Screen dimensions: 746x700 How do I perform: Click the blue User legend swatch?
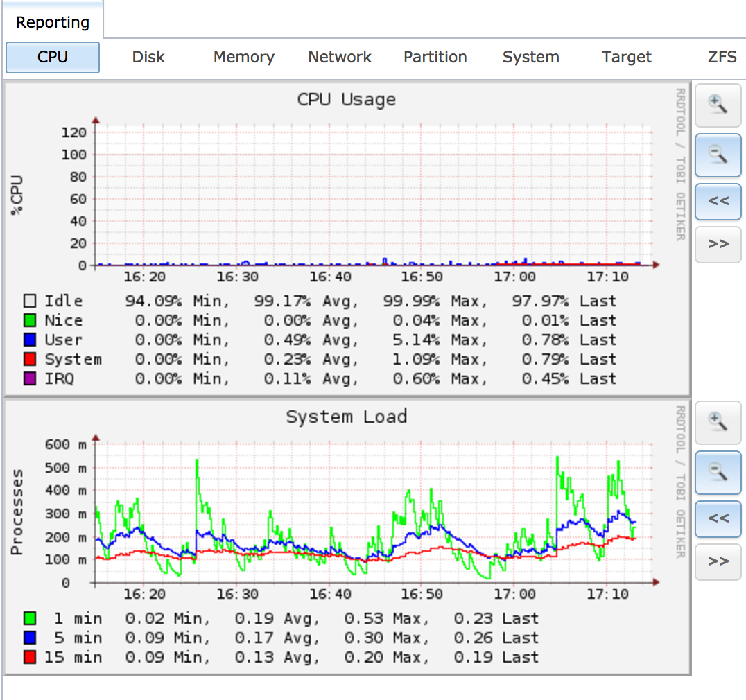30,340
